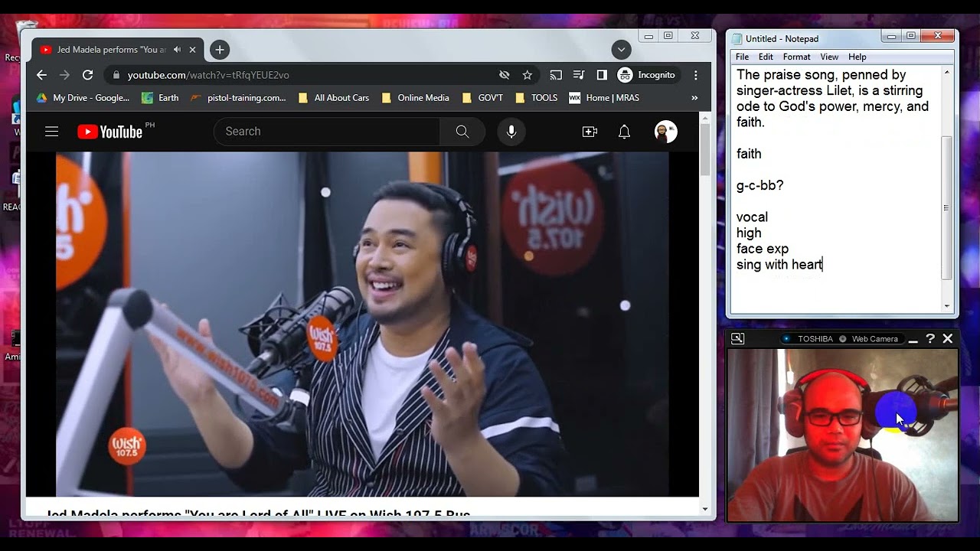Click Notepad vertical scrollbar thumb
980x551 pixels.
(947, 207)
